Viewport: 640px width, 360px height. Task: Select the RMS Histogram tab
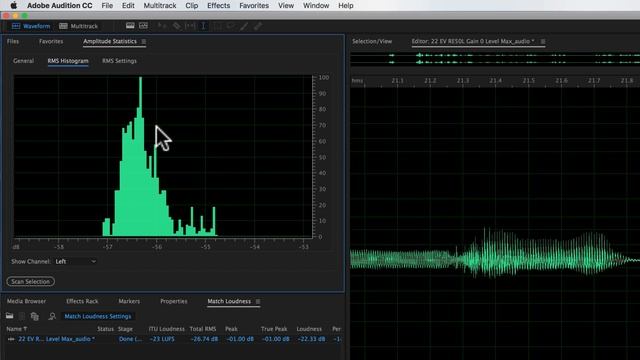[x=68, y=61]
